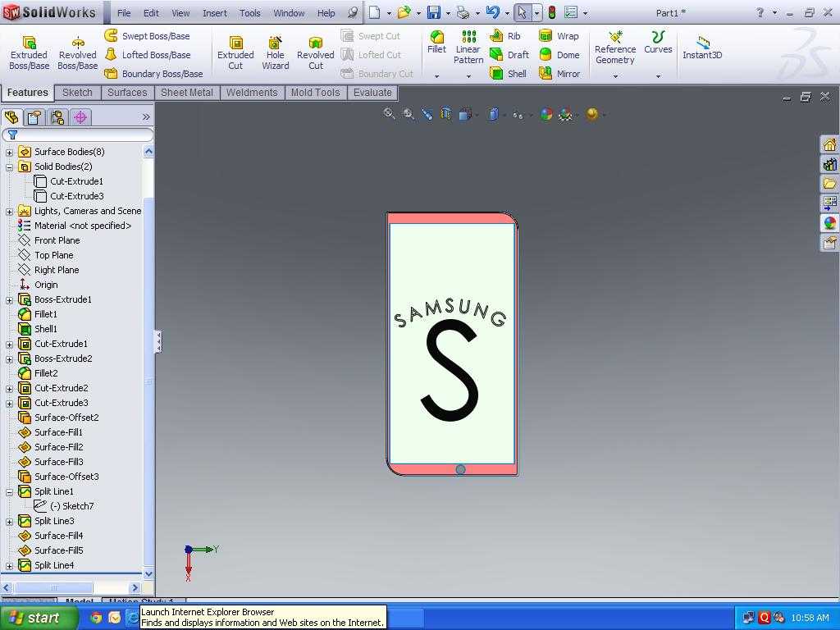This screenshot has height=630, width=840.
Task: Expand Lights, Cameras and Scene
Action: point(9,212)
